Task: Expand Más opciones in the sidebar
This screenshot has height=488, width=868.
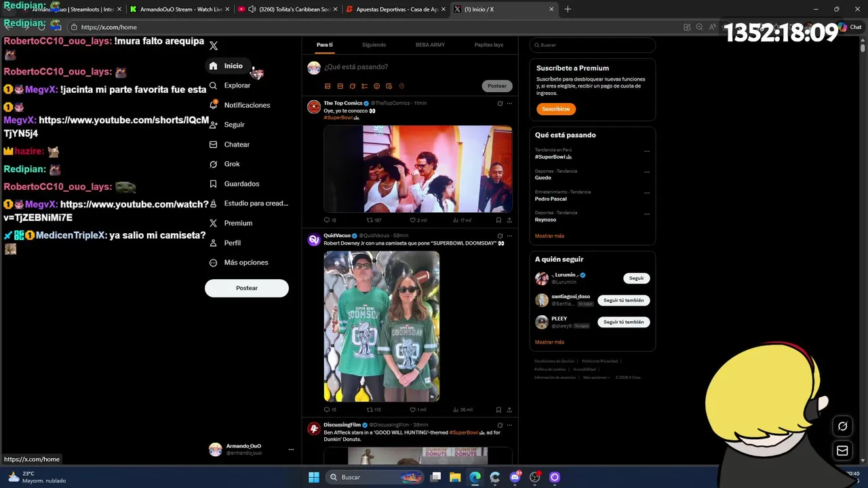Action: click(238, 262)
